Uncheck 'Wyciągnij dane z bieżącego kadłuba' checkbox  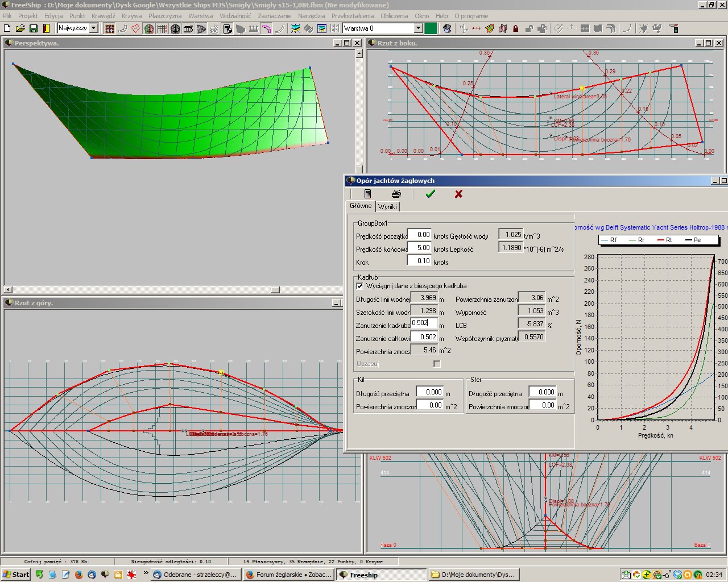359,286
